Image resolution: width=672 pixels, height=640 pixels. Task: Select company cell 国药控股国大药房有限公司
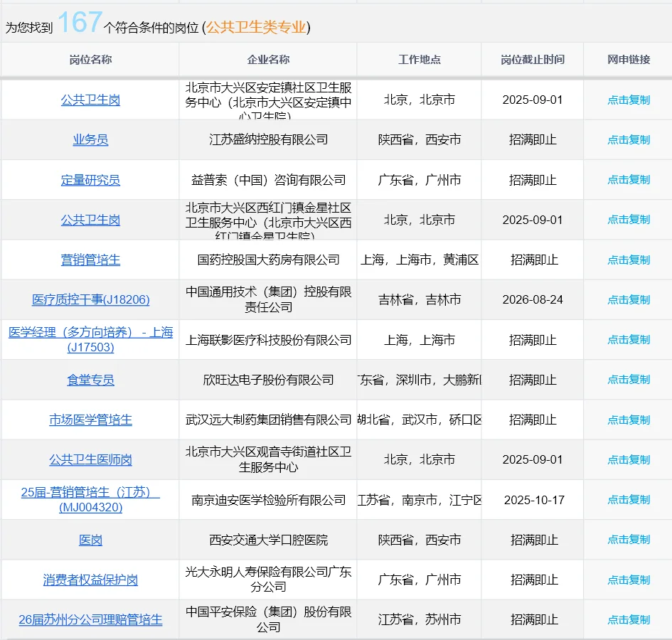(x=268, y=260)
